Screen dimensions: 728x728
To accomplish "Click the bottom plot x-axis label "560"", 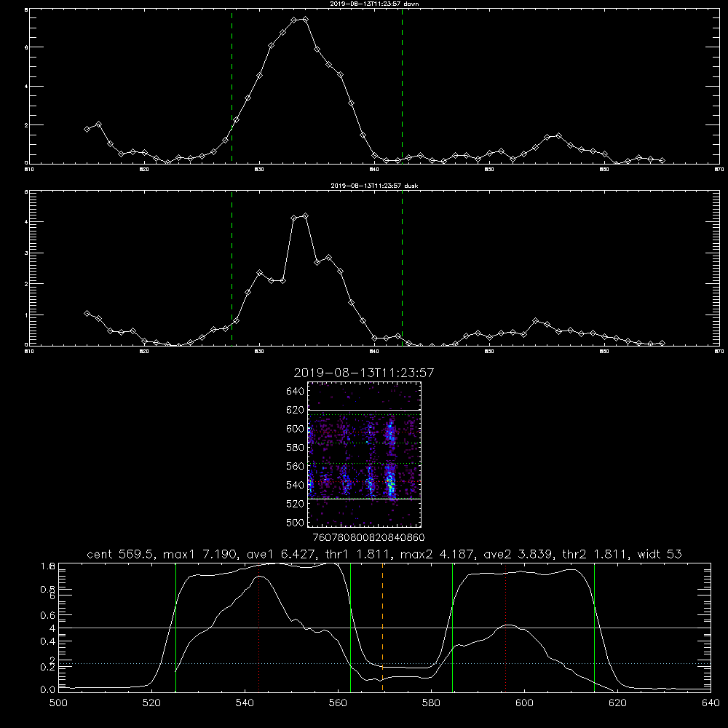I will click(x=338, y=703).
